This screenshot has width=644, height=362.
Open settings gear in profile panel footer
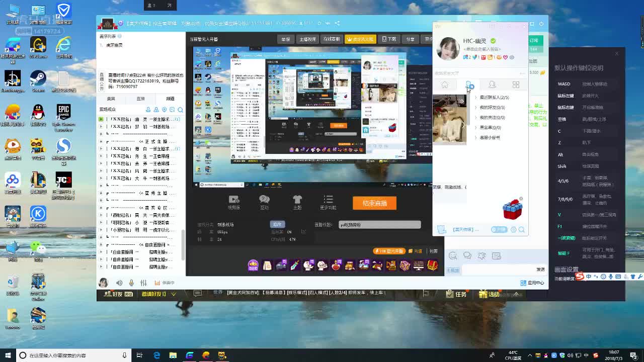[514, 230]
